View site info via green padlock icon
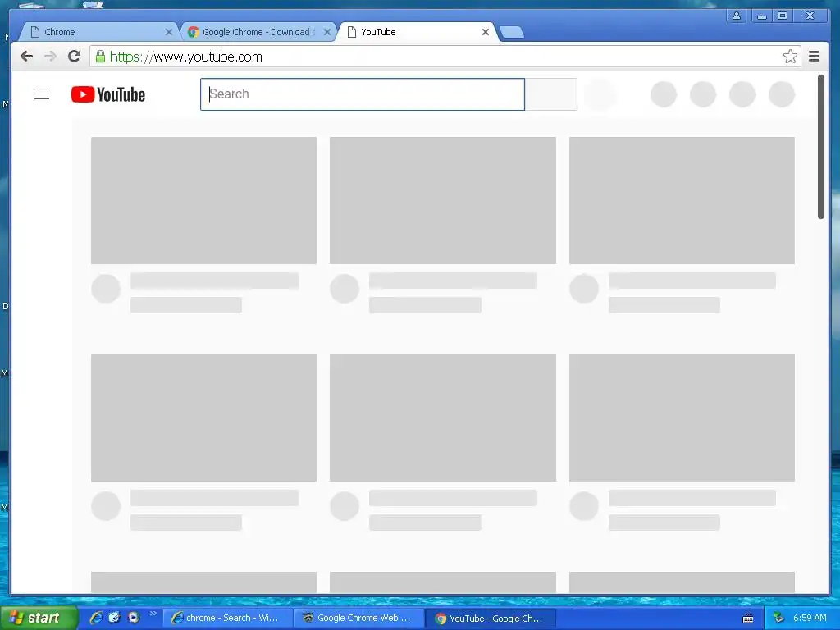Viewport: 840px width, 630px height. 100,57
